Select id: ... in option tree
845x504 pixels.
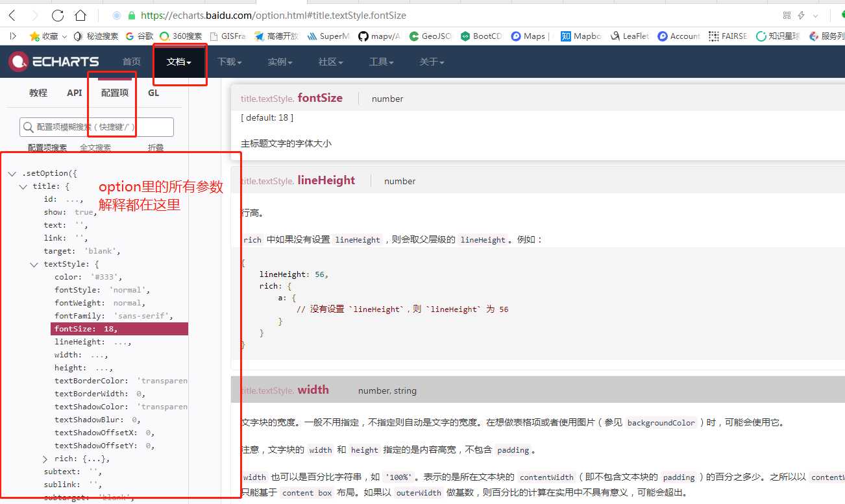point(64,199)
